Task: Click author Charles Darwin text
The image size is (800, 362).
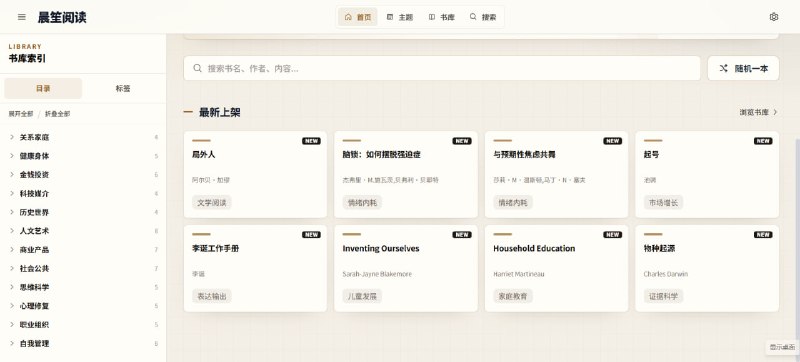Action: tap(666, 274)
